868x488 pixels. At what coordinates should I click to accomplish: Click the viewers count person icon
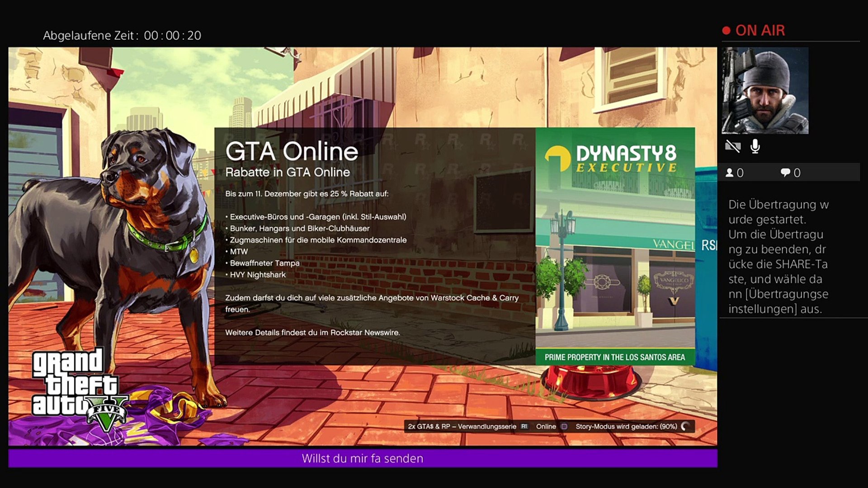click(x=729, y=173)
